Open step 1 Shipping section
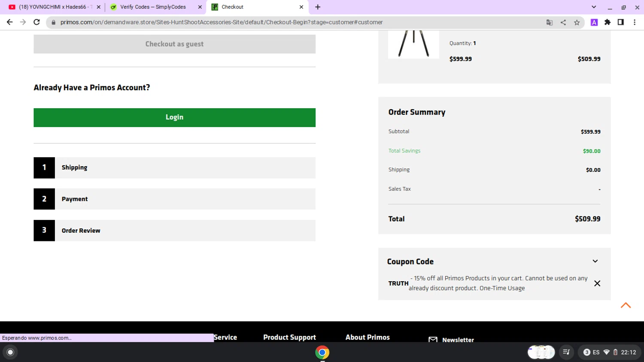 click(x=174, y=167)
